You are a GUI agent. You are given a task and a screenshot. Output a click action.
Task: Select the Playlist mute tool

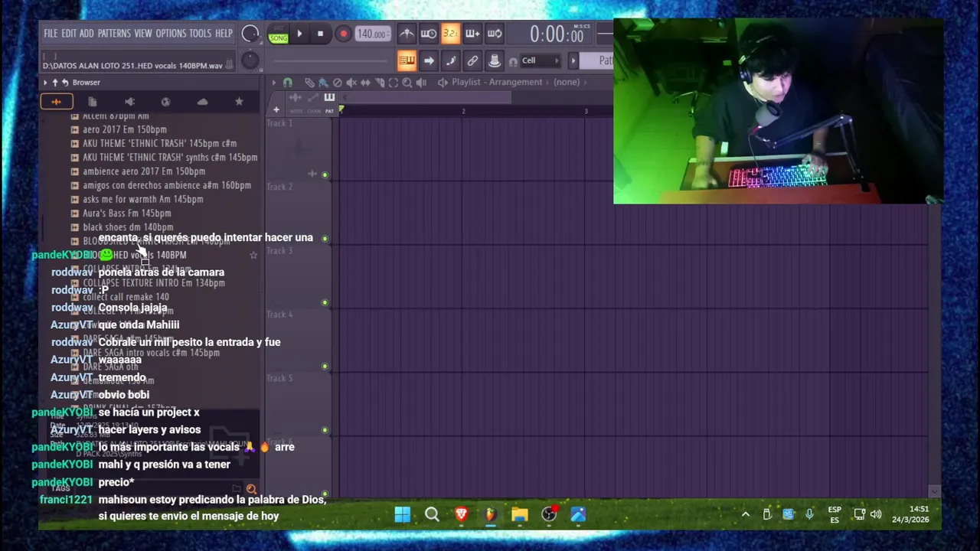tap(351, 82)
